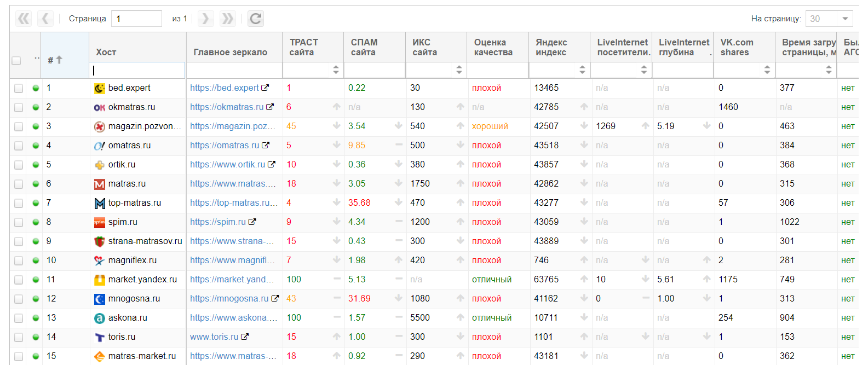
Task: Click the ТРАСТ сайта filter spinner
Action: [336, 70]
